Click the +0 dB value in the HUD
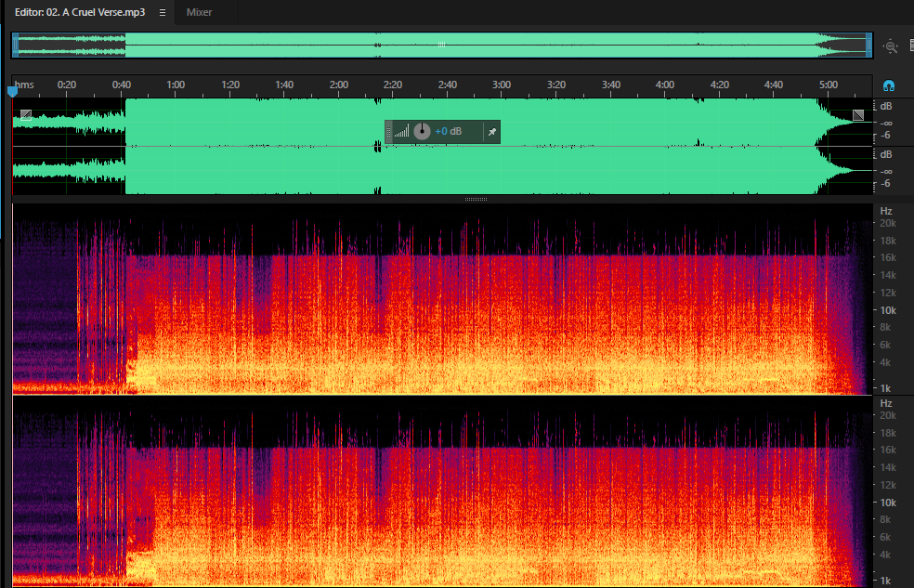This screenshot has width=914, height=588. click(x=449, y=132)
